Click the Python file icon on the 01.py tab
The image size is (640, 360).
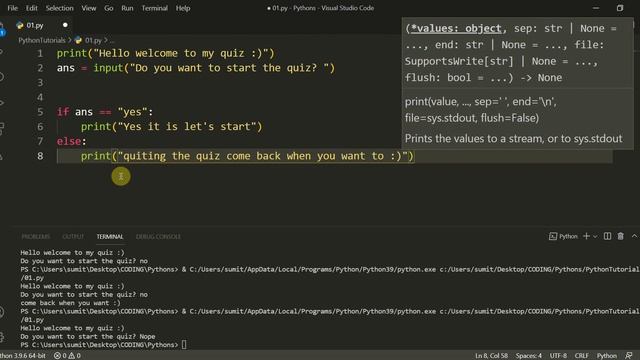coord(20,25)
